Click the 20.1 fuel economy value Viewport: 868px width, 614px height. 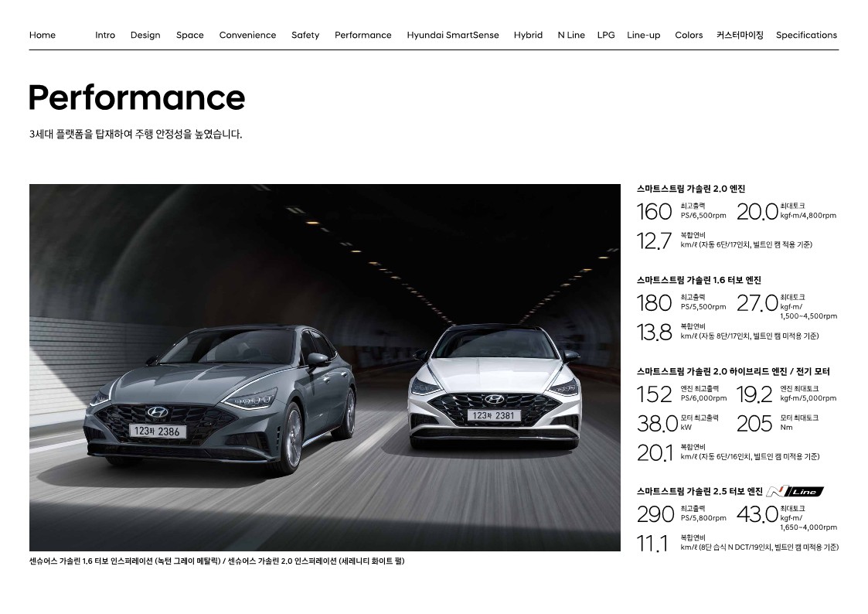click(655, 453)
